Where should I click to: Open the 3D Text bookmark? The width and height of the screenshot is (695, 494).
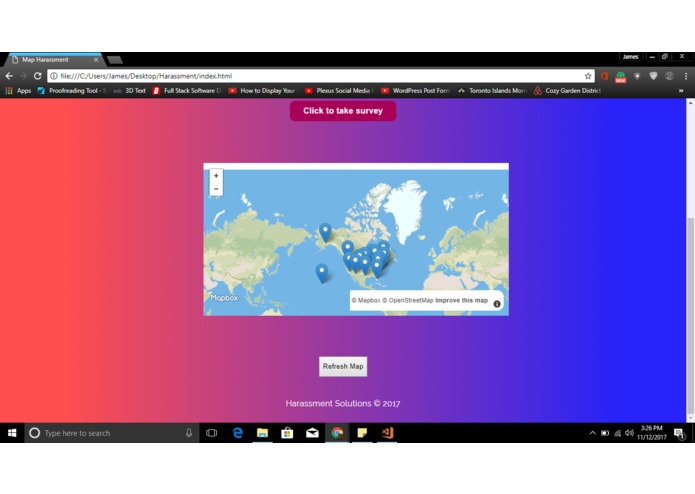tap(130, 91)
